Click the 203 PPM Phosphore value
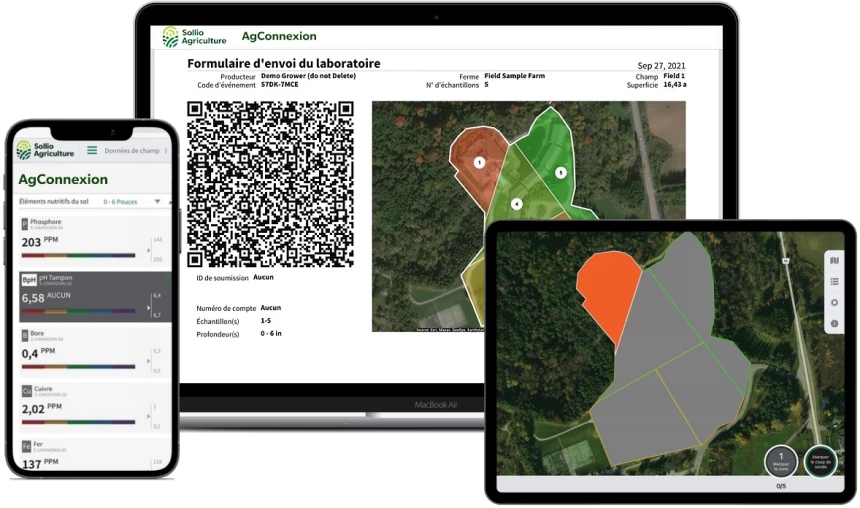 coord(39,242)
